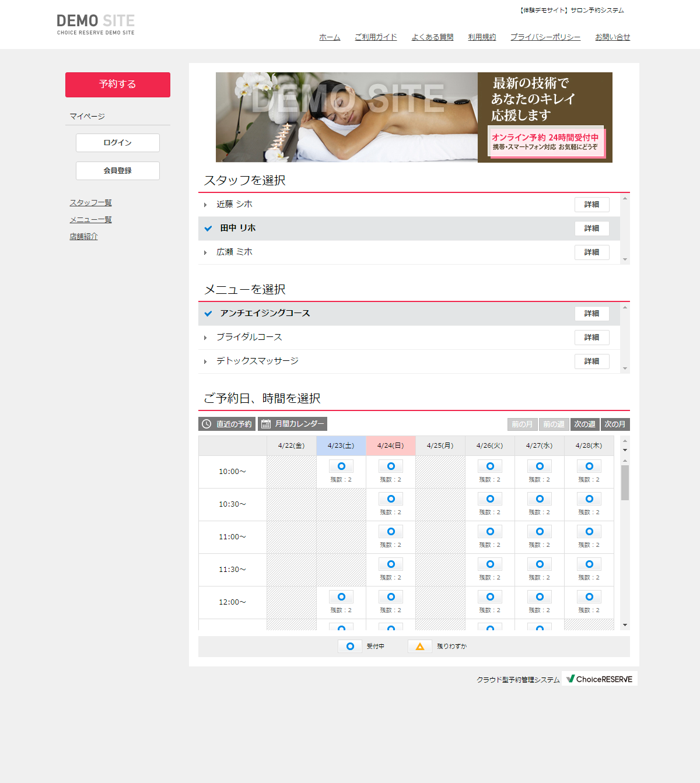
Task: Go to 次の月
Action: 615,424
